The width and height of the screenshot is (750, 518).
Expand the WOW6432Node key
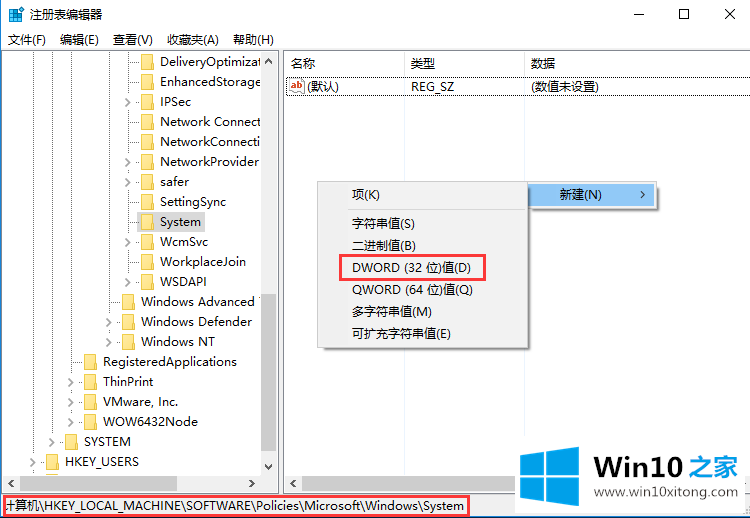tap(70, 422)
